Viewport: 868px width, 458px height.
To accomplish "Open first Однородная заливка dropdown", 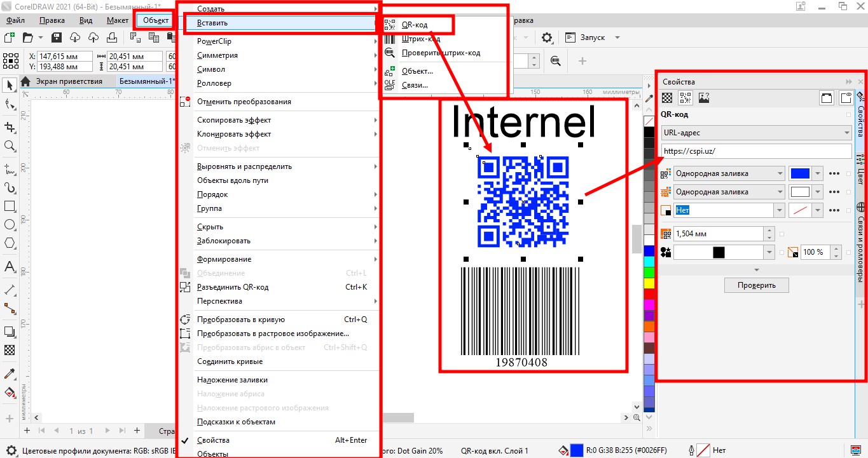I will (x=729, y=173).
